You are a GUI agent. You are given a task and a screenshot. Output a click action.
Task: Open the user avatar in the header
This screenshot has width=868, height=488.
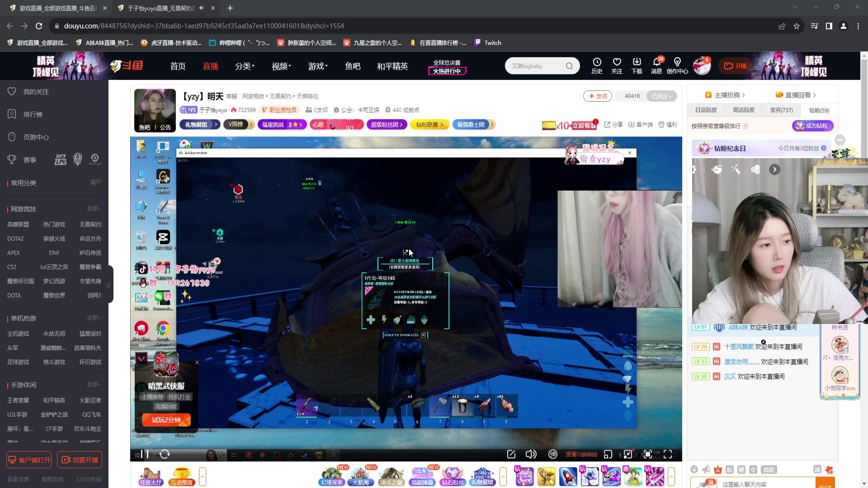coord(702,66)
